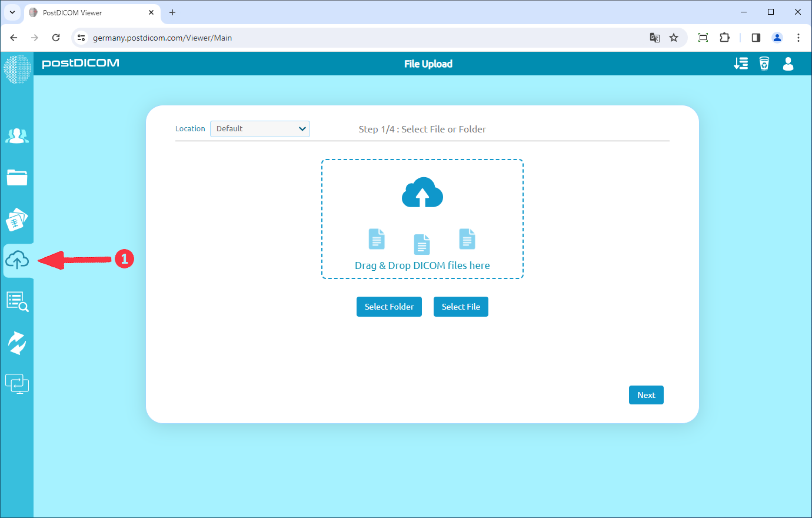
Task: Open the list search icon in sidebar
Action: [x=17, y=301]
